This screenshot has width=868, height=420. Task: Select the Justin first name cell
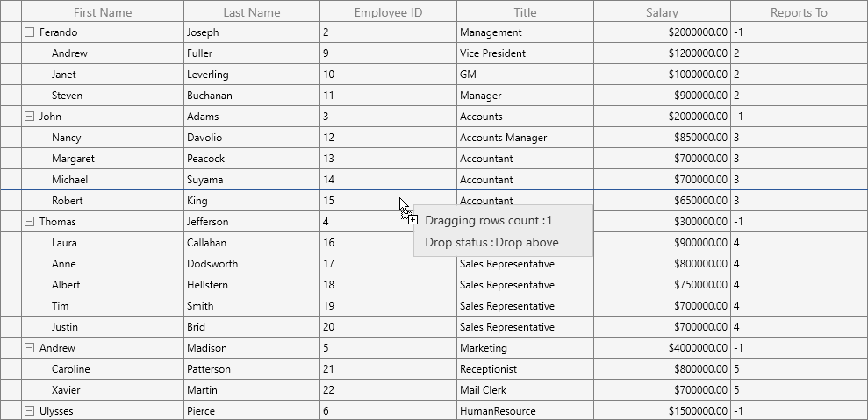tap(103, 327)
